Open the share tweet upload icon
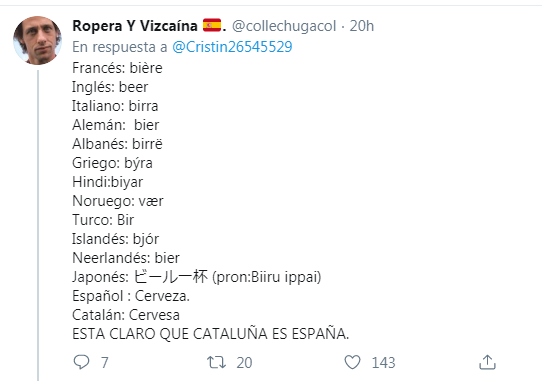 (x=487, y=362)
